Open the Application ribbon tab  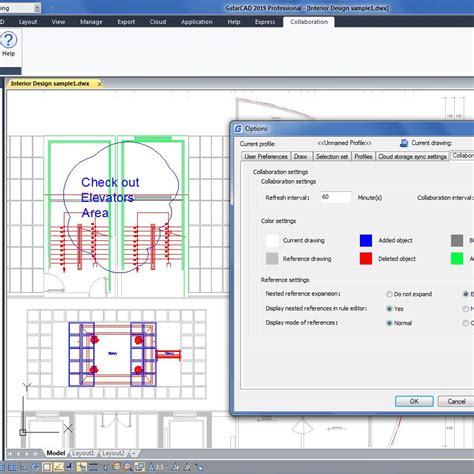[x=197, y=22]
